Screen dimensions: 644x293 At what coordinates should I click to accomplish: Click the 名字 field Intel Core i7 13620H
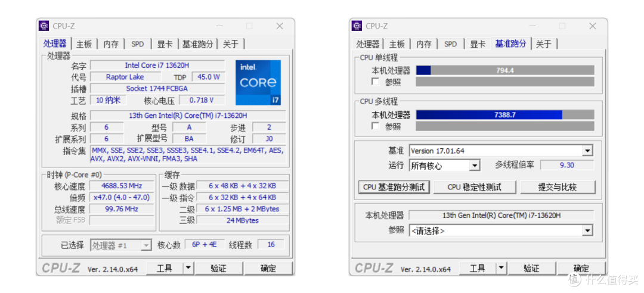tap(157, 66)
